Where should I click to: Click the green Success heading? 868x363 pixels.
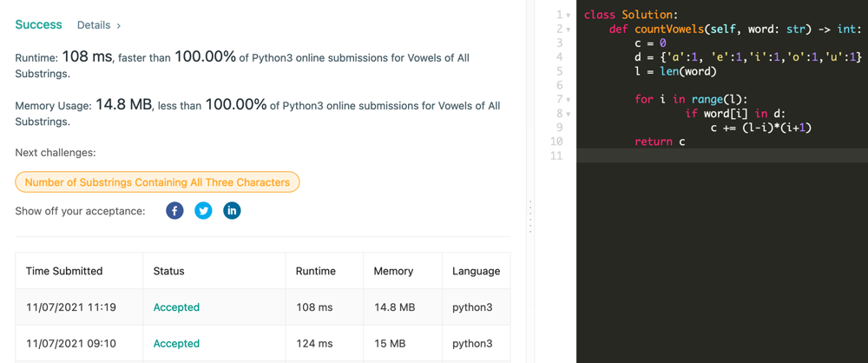click(38, 24)
